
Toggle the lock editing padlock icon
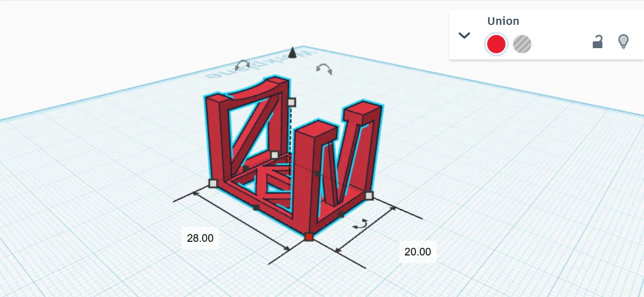tap(598, 42)
